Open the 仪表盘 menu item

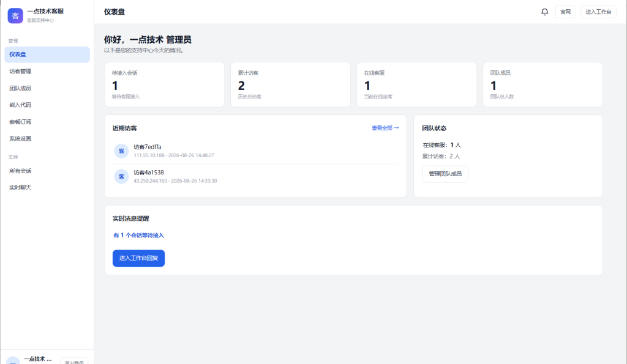pyautogui.click(x=47, y=54)
